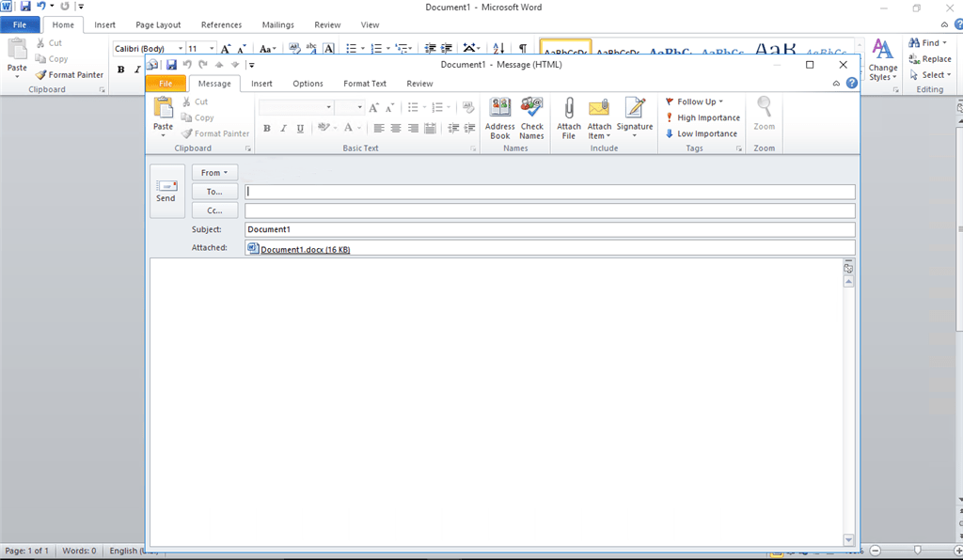Open the Follow Up flag menu

point(695,101)
